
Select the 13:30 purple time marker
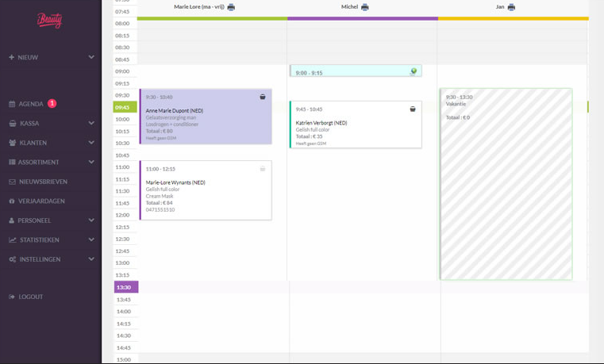pos(125,287)
